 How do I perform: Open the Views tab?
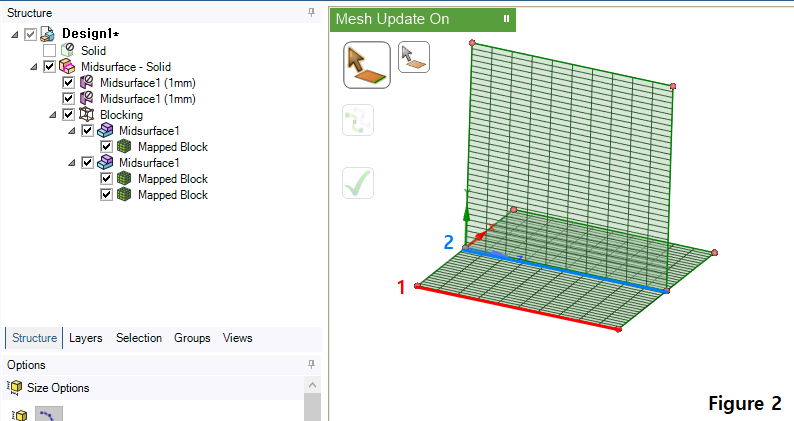[x=237, y=338]
